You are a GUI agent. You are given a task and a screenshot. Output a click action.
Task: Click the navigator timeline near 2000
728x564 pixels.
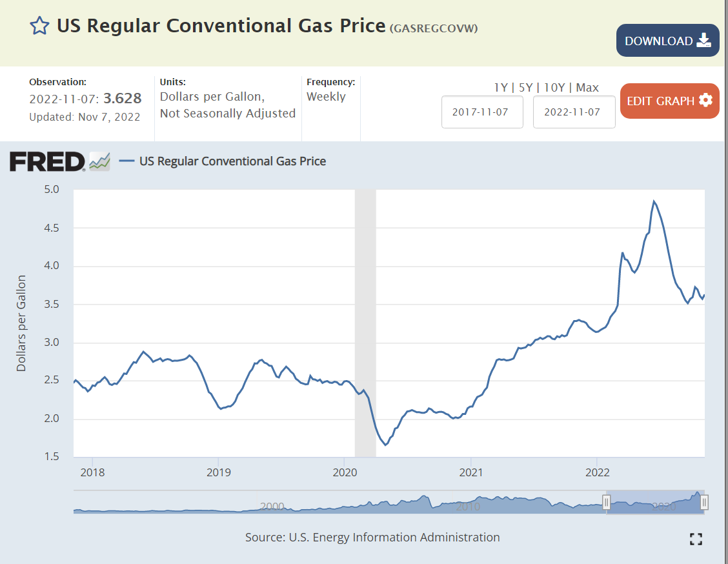pos(272,506)
